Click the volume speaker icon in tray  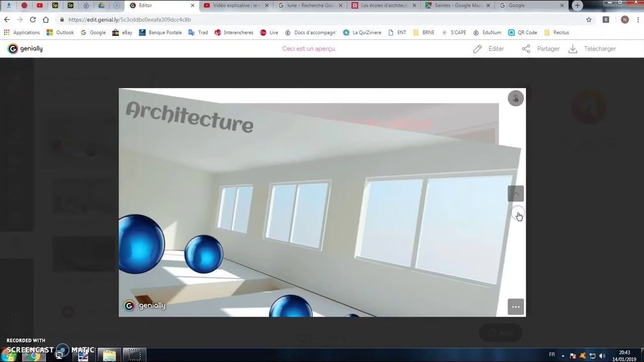click(x=602, y=355)
